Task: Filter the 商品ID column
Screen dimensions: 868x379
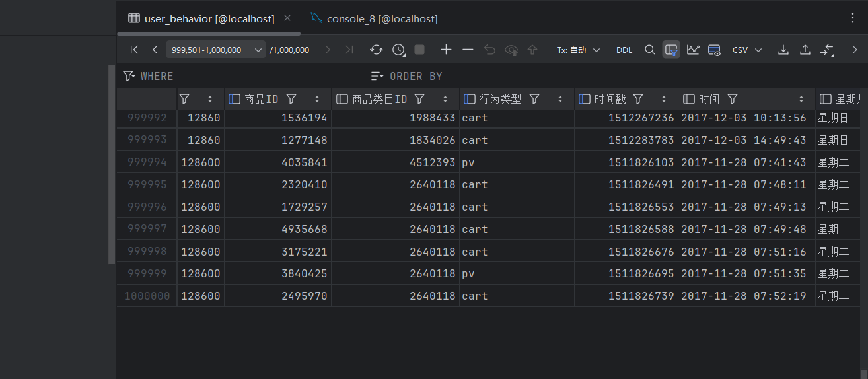Action: [291, 99]
